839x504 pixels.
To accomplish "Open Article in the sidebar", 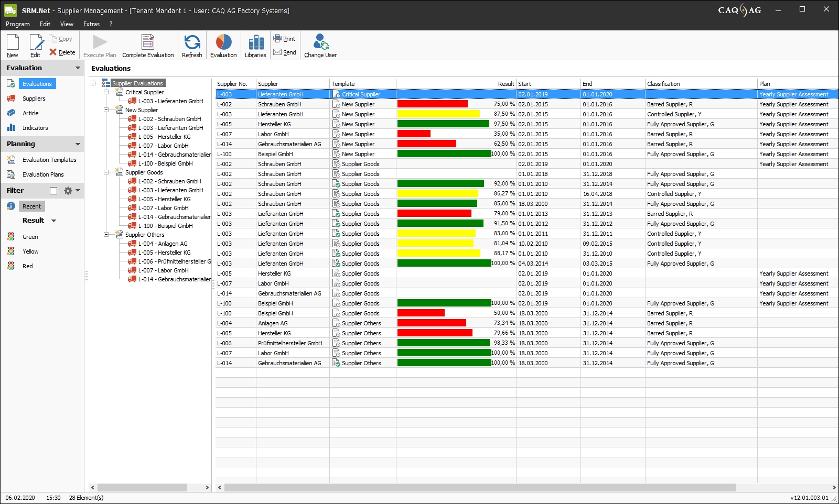I will tap(30, 113).
